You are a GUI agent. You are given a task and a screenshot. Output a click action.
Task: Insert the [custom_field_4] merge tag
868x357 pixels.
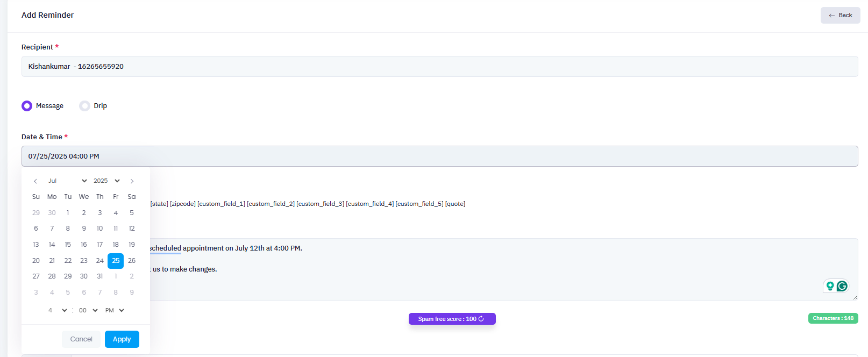[x=370, y=204]
